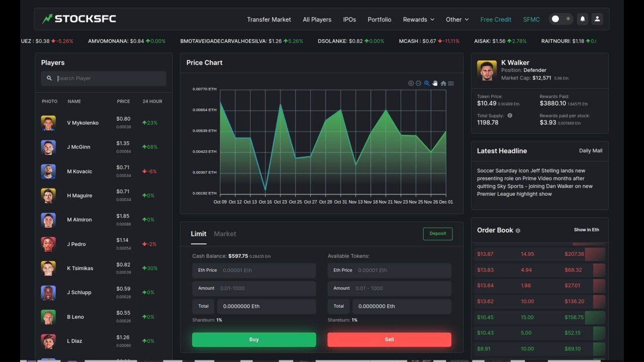Switch to the Limit order tab
The height and width of the screenshot is (362, 644).
198,234
